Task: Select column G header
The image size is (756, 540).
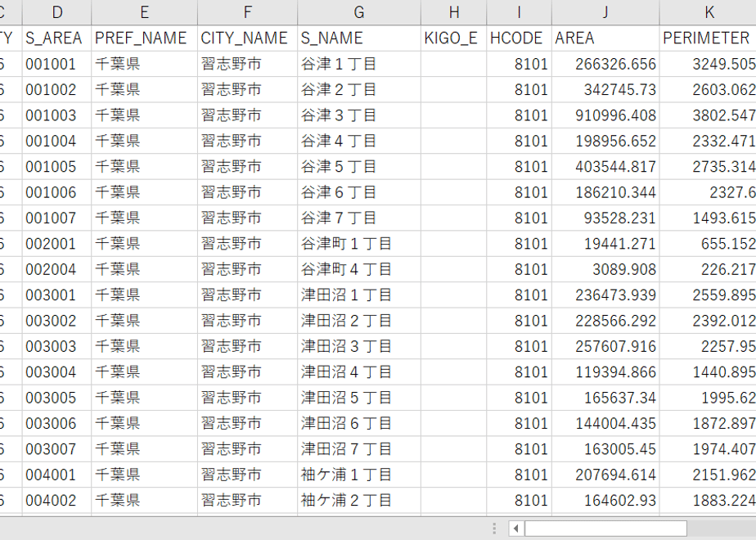Action: [359, 12]
